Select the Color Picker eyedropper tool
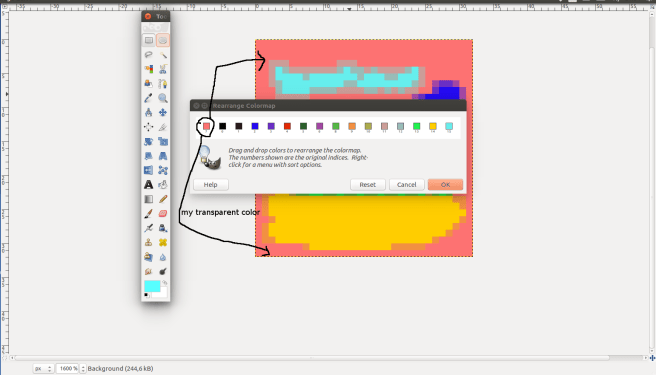The width and height of the screenshot is (656, 375). [x=149, y=98]
